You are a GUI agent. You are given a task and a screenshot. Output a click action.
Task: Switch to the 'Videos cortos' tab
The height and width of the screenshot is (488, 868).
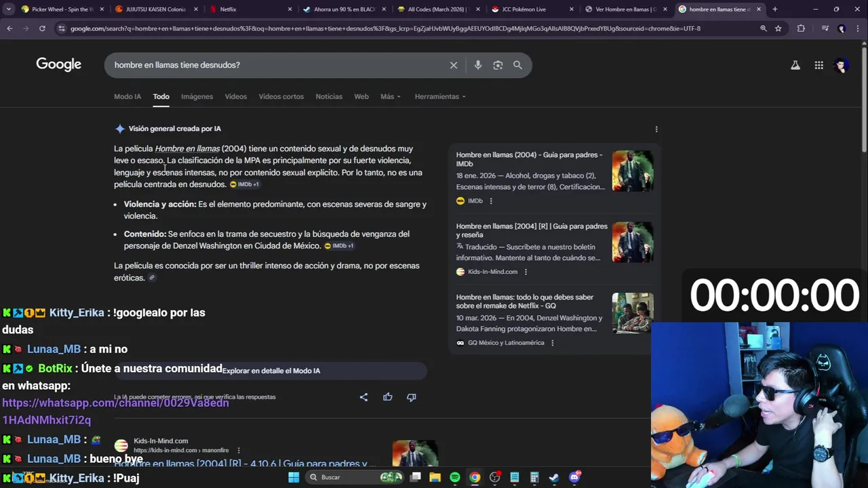tap(281, 96)
